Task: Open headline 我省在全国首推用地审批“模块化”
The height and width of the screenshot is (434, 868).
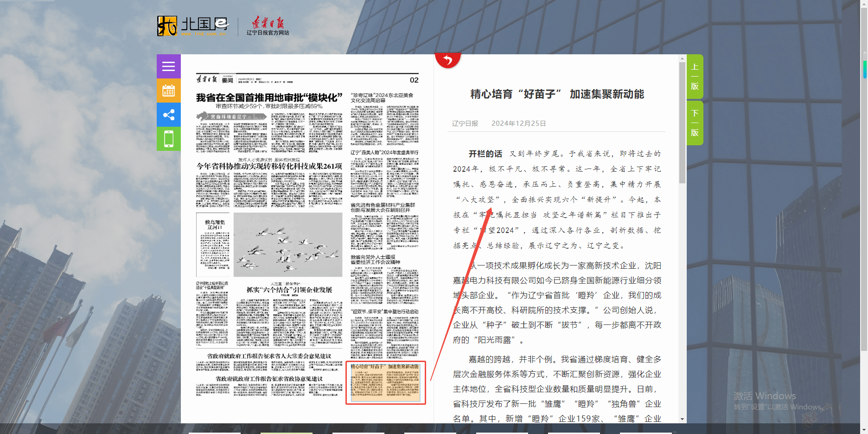Action: tap(269, 97)
